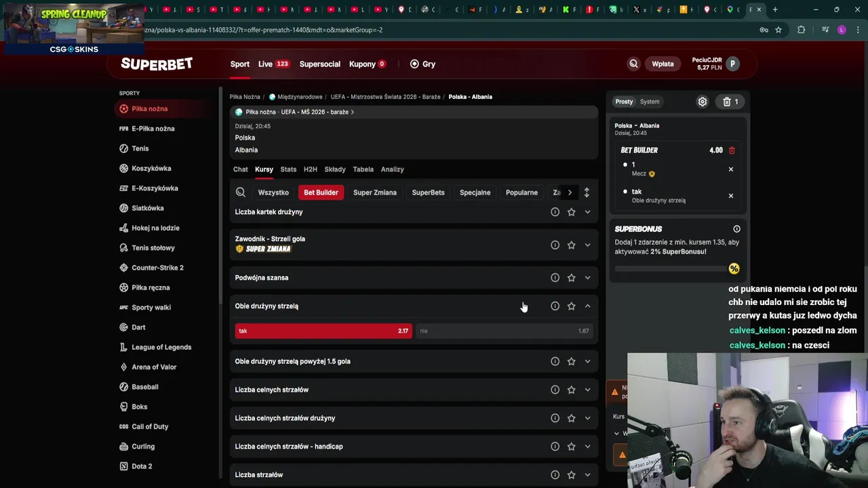Select System bet slip tab

(650, 102)
